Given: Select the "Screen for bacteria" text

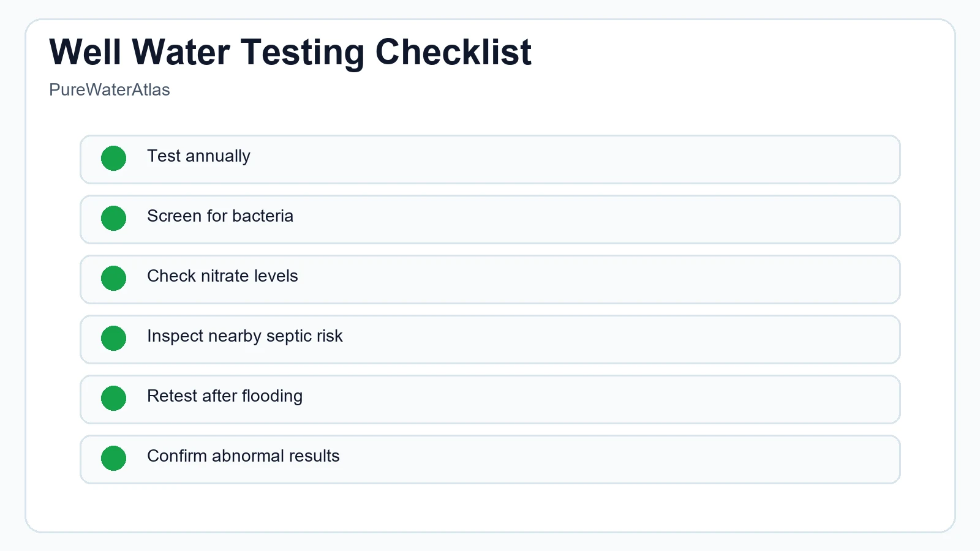Looking at the screenshot, I should click(x=220, y=216).
